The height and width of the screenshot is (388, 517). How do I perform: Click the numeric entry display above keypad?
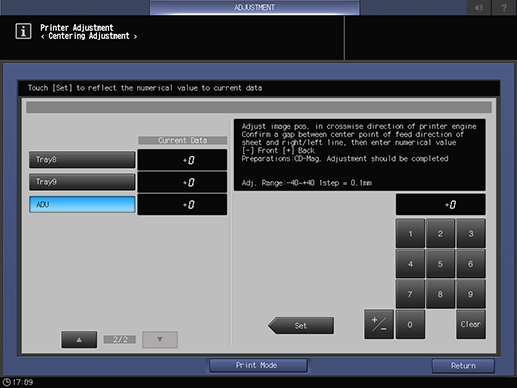[x=440, y=204]
